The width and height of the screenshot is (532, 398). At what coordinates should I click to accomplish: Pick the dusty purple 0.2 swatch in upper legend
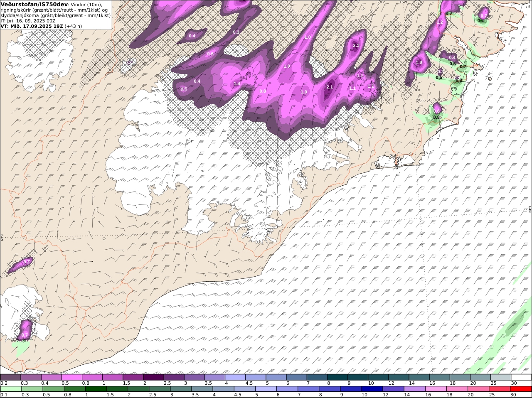10,377
